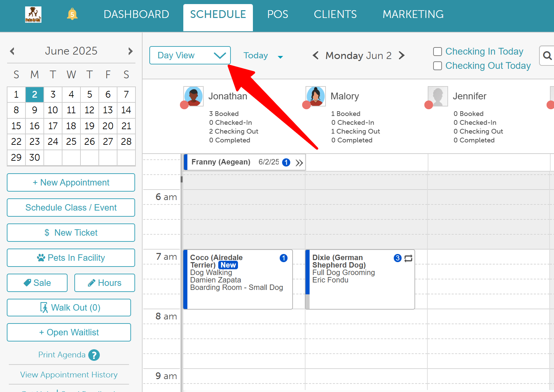
Task: Click the Open Waitlist button
Action: [x=69, y=332]
